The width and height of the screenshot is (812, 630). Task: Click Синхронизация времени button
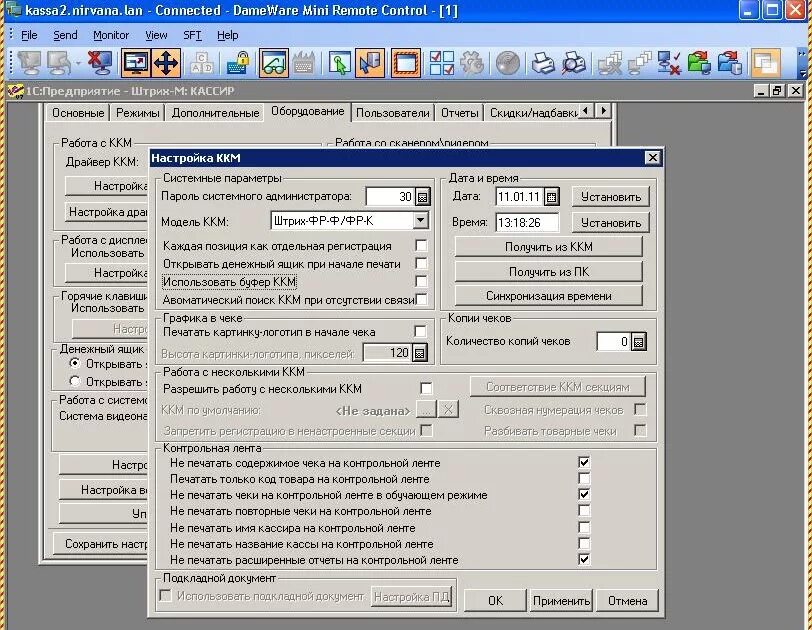click(x=548, y=296)
